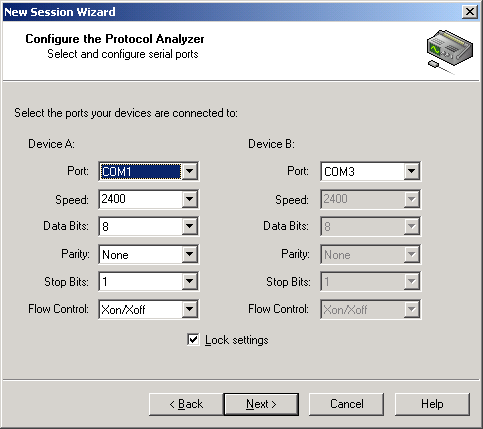Expand Device A Flow Control dropdown
This screenshot has width=483, height=429.
189,309
